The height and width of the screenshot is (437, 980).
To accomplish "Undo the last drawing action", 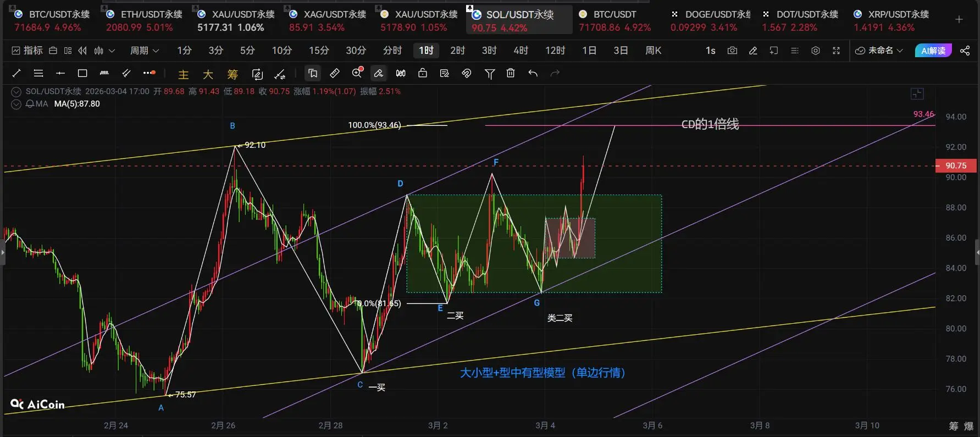I will (533, 73).
